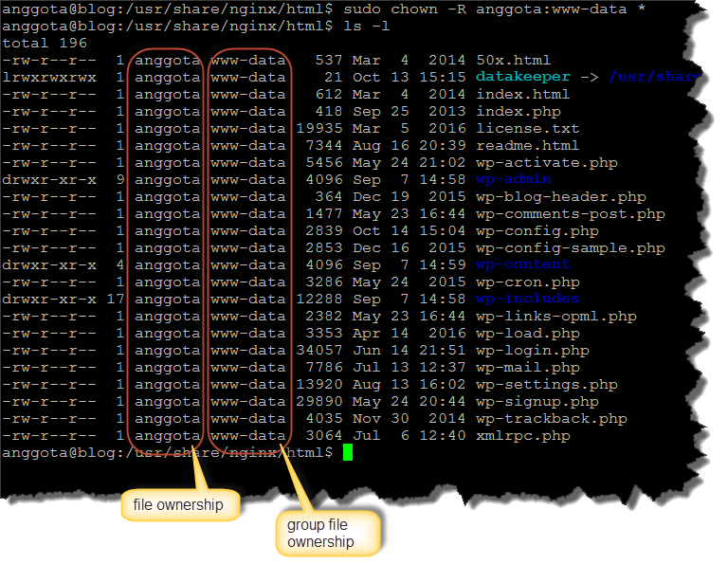
Task: Click the license.txt filename
Action: (x=527, y=128)
